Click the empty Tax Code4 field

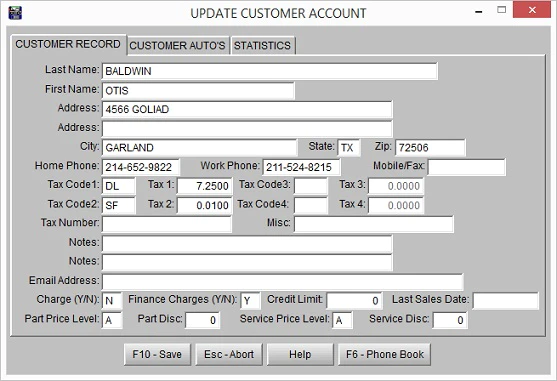[x=311, y=205]
